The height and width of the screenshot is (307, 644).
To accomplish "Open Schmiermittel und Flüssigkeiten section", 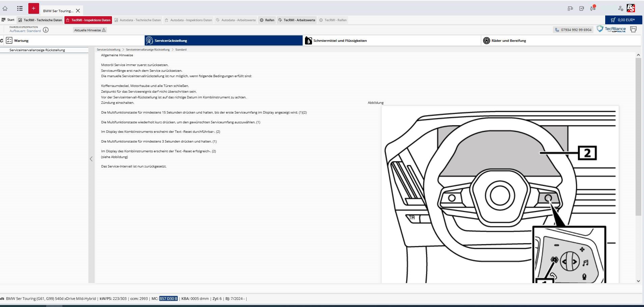I will 340,40.
